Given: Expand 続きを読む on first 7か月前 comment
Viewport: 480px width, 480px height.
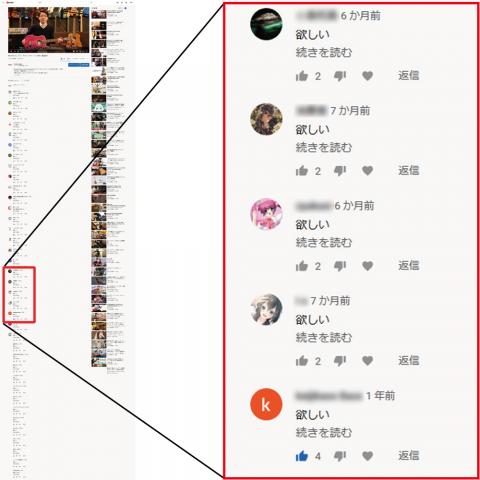Looking at the screenshot, I should (x=324, y=147).
